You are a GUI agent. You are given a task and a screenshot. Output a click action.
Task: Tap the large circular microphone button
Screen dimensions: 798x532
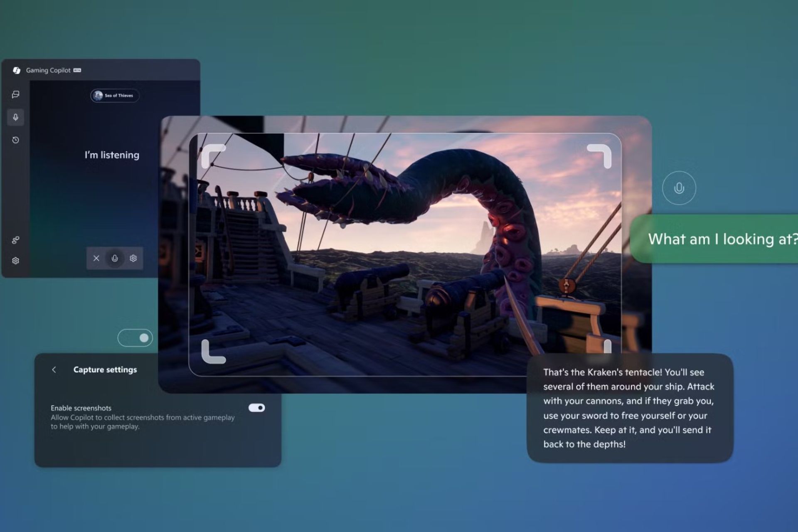tap(679, 188)
